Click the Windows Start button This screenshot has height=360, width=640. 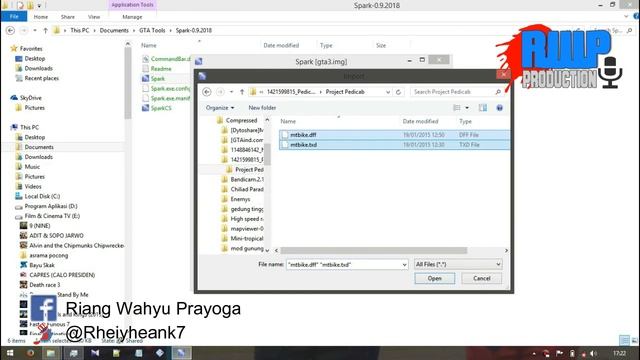pyautogui.click(x=10, y=353)
